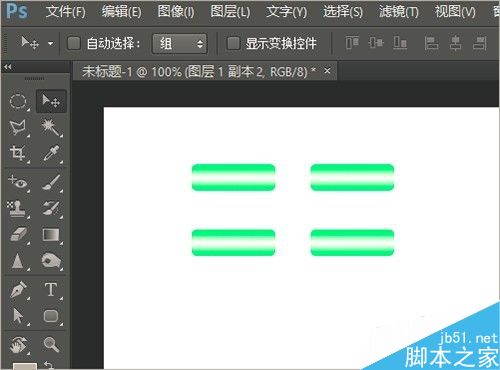Align bottom edges in options bar
500x370 pixels.
click(x=400, y=43)
